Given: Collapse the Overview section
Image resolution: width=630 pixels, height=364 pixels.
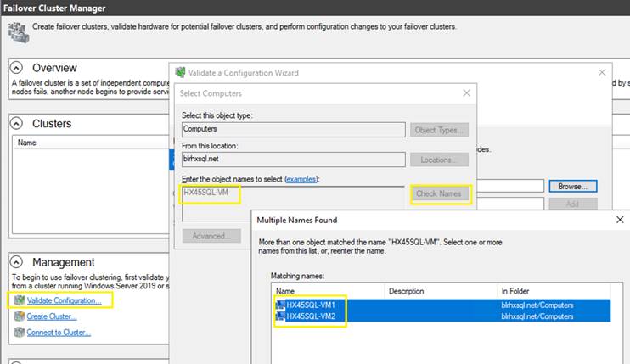Looking at the screenshot, I should [16, 68].
